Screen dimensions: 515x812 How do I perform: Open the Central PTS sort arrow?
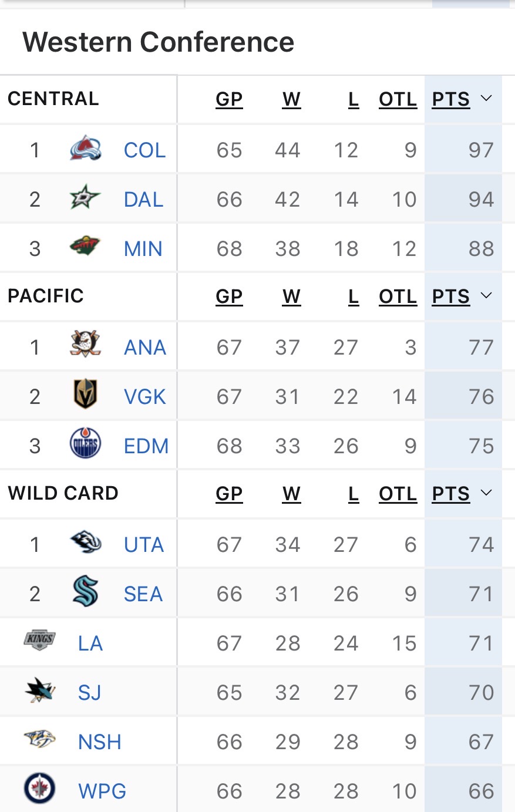(486, 99)
